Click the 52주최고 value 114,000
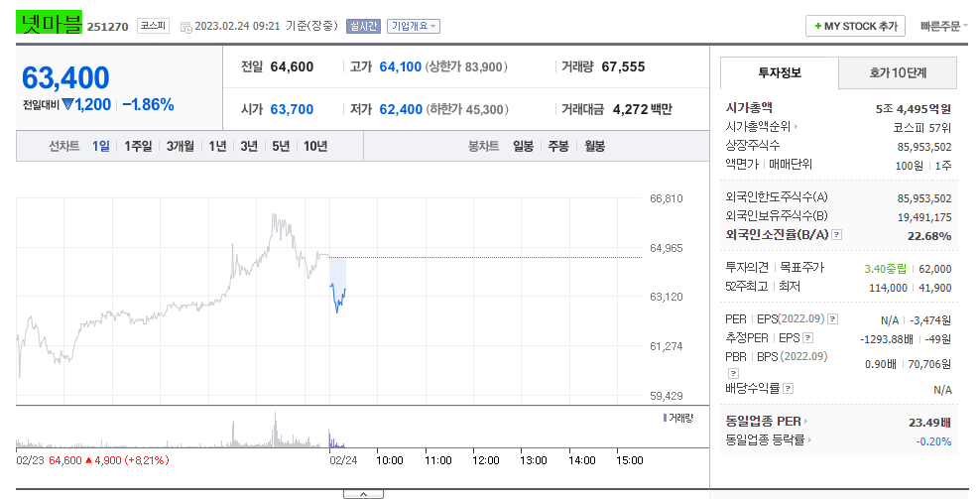 click(888, 288)
